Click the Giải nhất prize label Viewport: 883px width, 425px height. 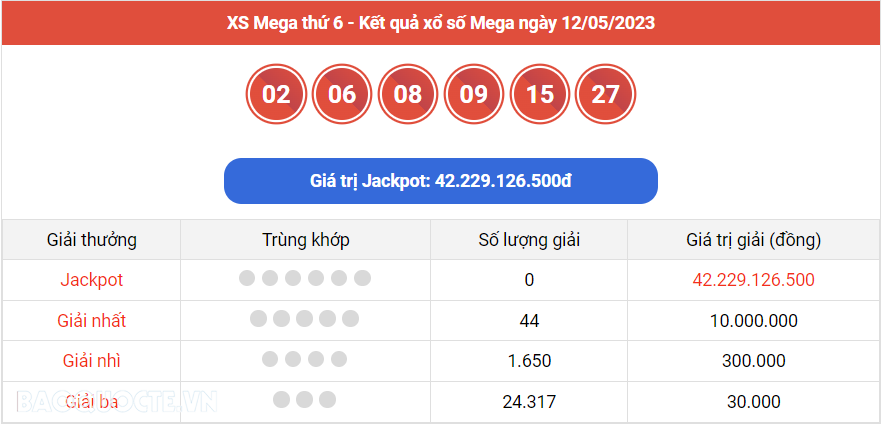(92, 321)
